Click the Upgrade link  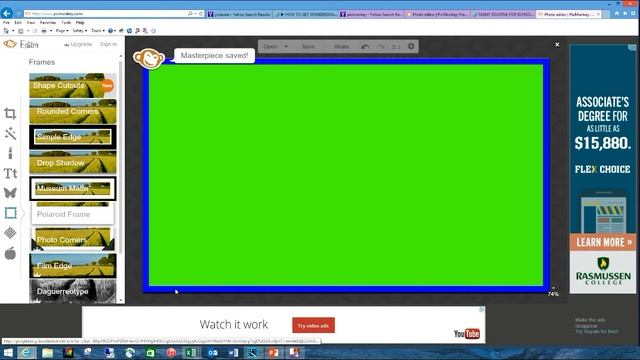click(x=78, y=44)
